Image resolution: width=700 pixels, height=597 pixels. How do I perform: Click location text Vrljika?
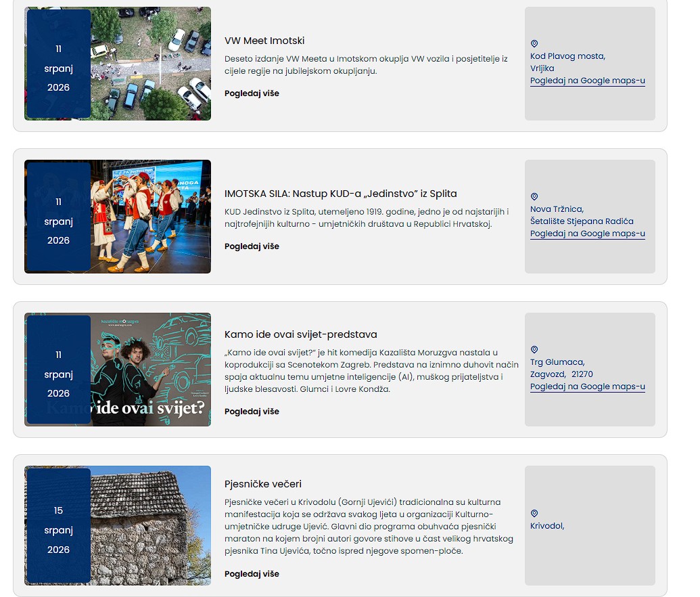pos(542,68)
